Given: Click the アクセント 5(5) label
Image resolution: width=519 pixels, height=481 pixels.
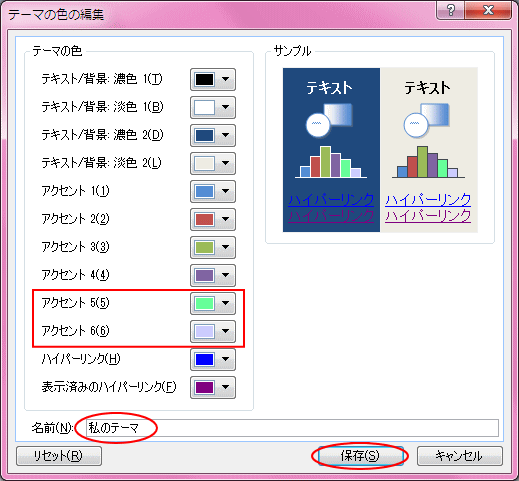Looking at the screenshot, I should (x=75, y=303).
